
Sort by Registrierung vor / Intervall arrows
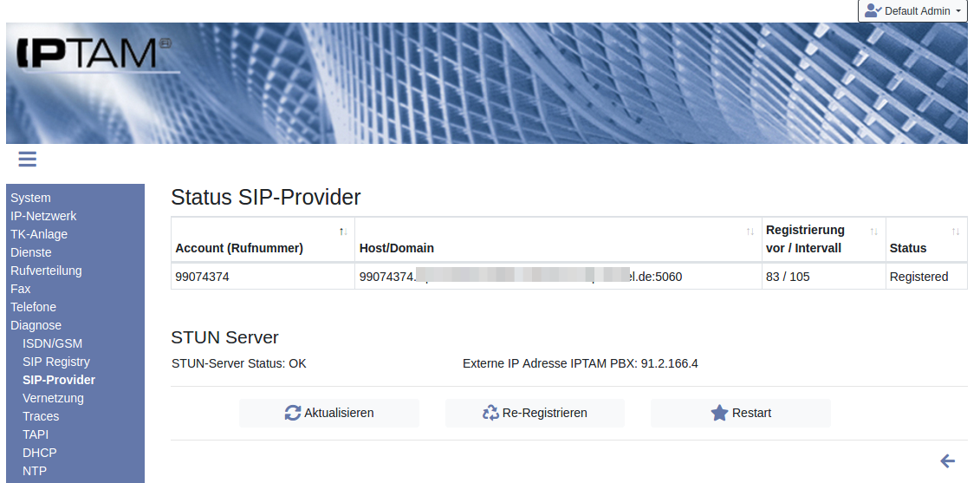click(874, 232)
